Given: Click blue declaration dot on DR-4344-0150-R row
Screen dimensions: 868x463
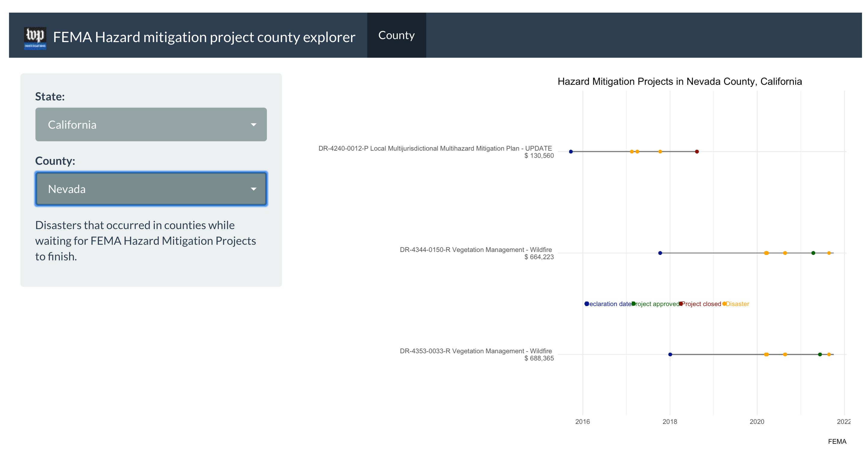Looking at the screenshot, I should (x=660, y=253).
